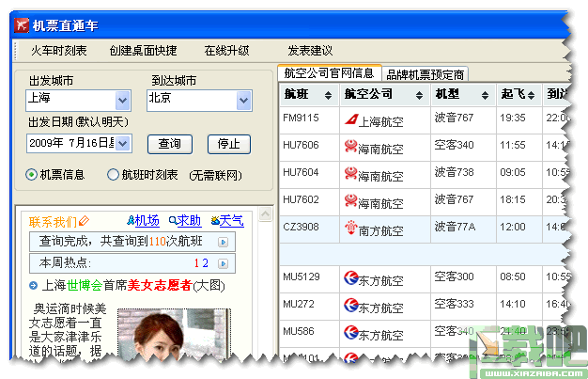This screenshot has width=588, height=379.
Task: Click Hainan Airlines logo in HU7604 row
Action: click(351, 173)
